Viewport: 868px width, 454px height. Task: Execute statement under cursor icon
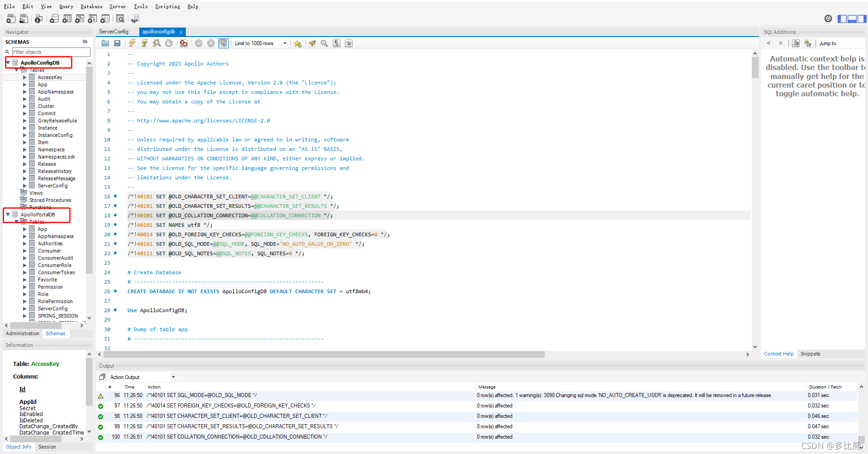[144, 43]
